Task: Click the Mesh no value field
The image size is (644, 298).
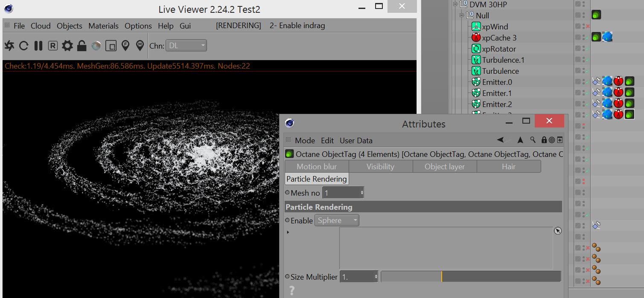Action: click(x=343, y=193)
